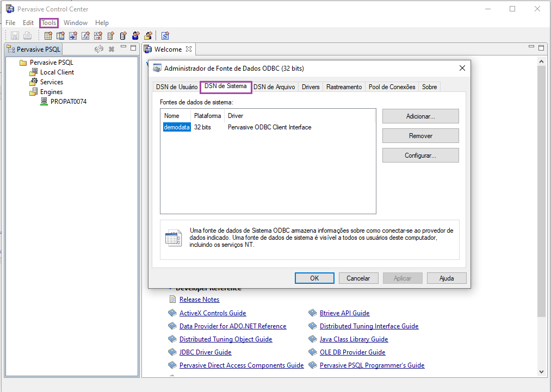Select the demodata data source row

pos(268,127)
